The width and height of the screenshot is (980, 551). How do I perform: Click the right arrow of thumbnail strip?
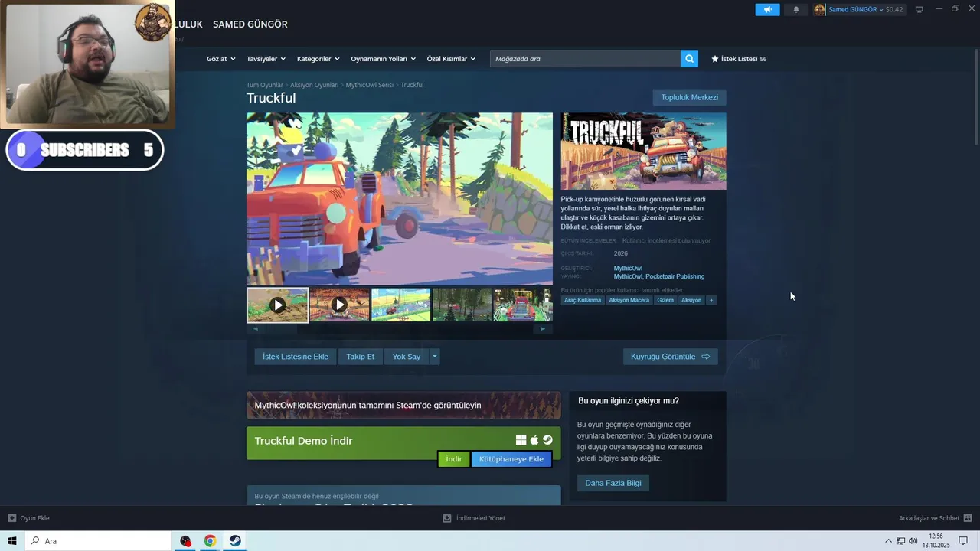[x=543, y=329]
